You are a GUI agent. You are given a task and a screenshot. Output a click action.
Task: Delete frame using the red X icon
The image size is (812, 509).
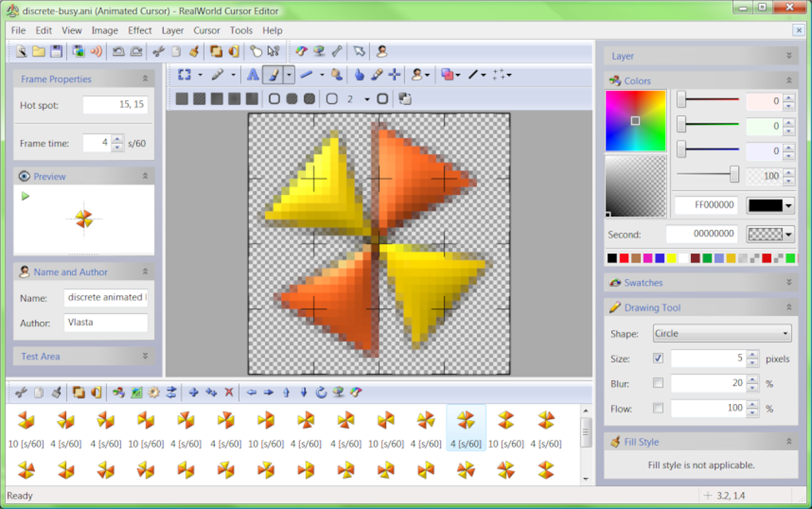click(x=229, y=393)
